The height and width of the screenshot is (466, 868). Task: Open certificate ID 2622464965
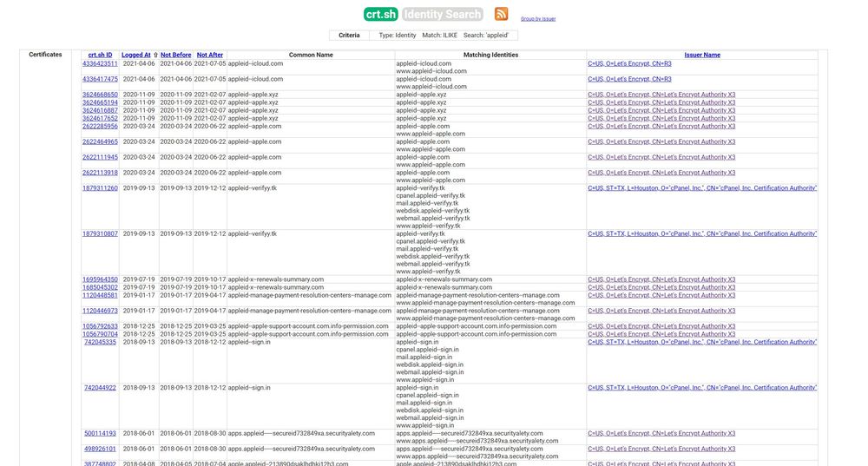pyautogui.click(x=100, y=141)
